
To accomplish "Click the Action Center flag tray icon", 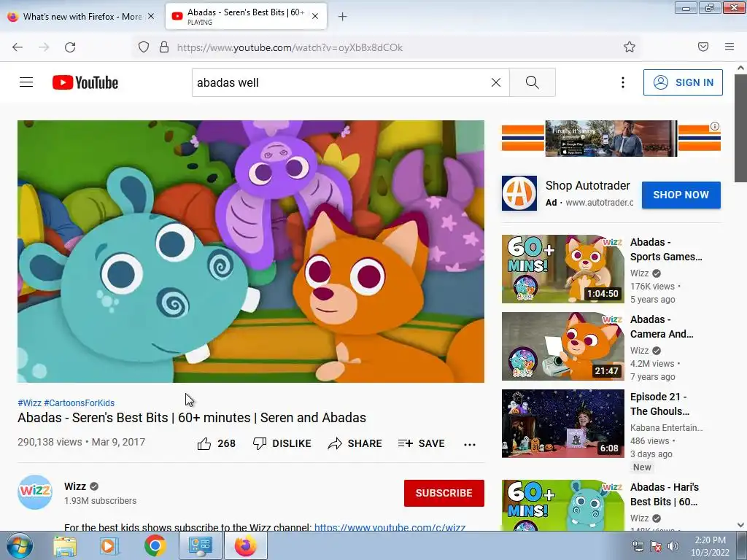I will tap(656, 546).
